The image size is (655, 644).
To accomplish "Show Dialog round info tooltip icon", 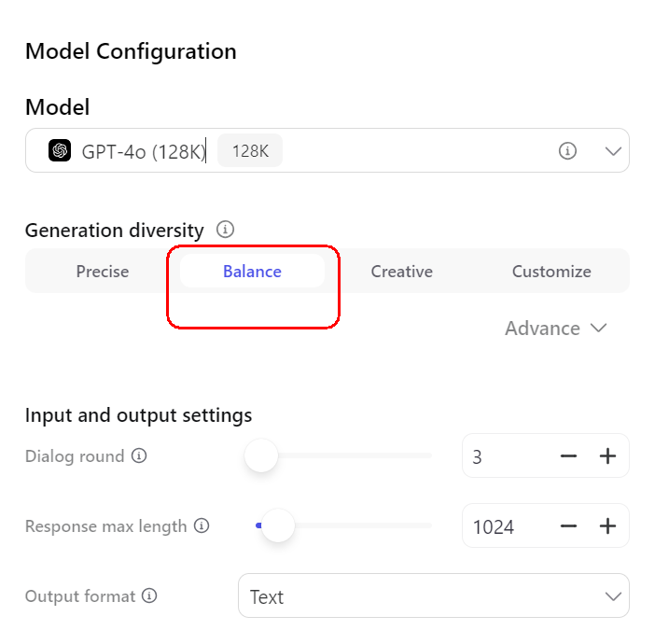I will tap(139, 455).
